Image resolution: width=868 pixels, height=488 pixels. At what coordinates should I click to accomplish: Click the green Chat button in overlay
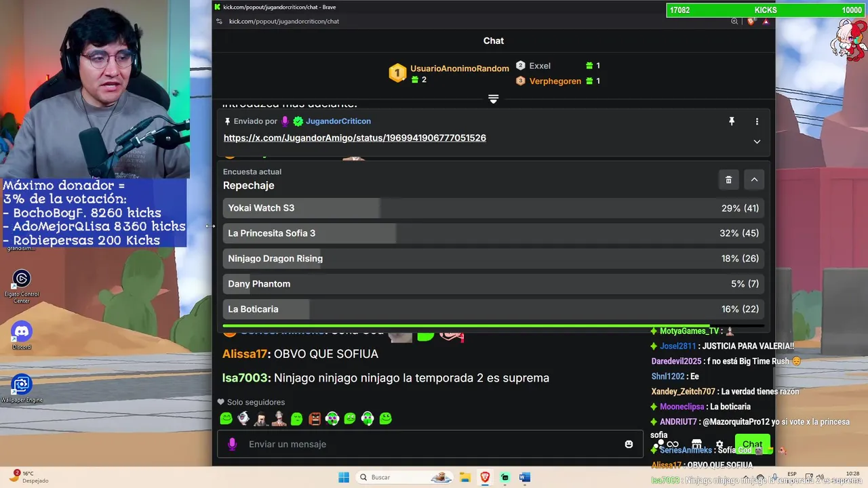pyautogui.click(x=752, y=445)
